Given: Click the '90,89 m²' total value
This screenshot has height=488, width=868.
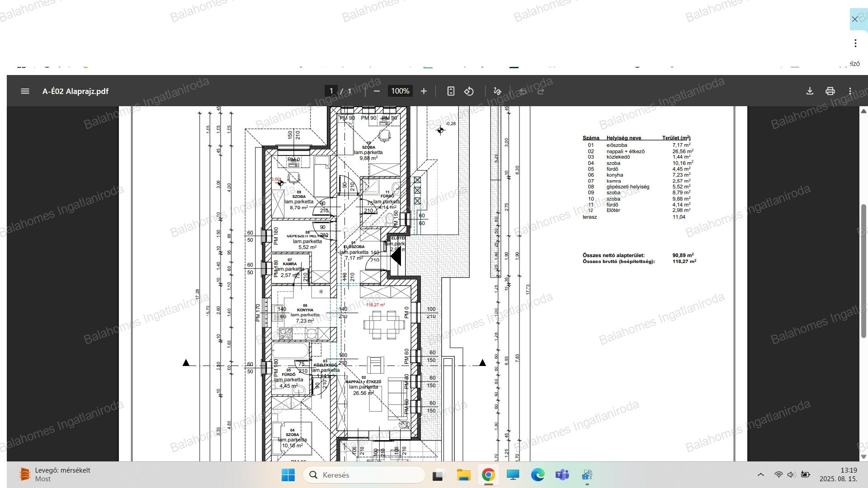Looking at the screenshot, I should [x=683, y=255].
